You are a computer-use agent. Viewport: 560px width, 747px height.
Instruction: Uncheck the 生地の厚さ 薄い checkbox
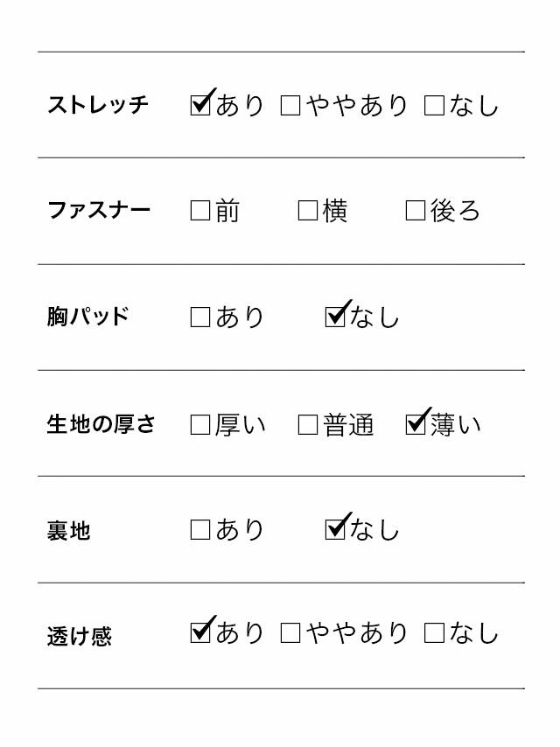416,424
